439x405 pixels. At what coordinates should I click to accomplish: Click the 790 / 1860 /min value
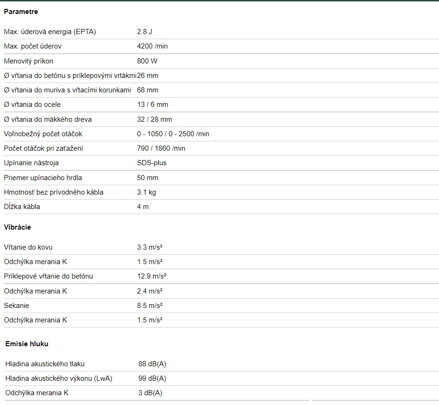point(161,148)
